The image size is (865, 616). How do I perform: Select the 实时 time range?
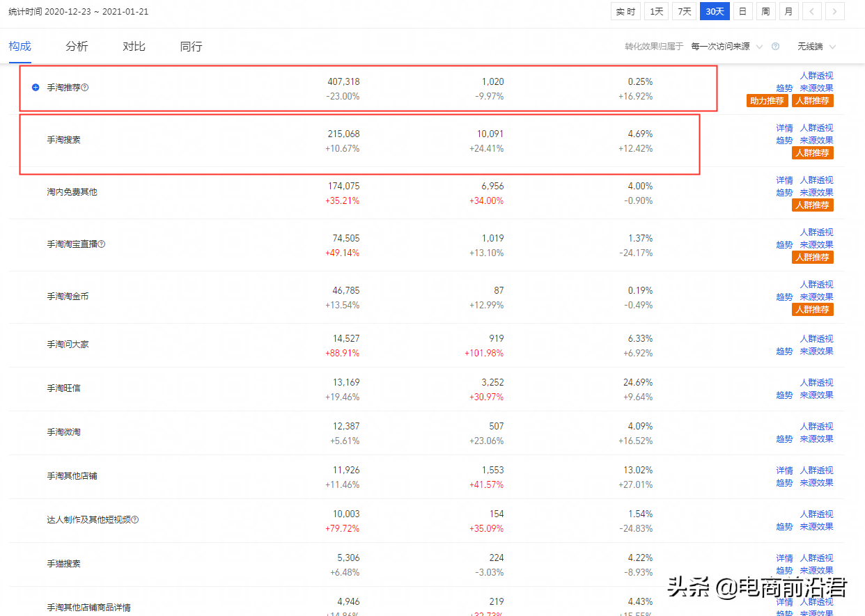pos(626,11)
